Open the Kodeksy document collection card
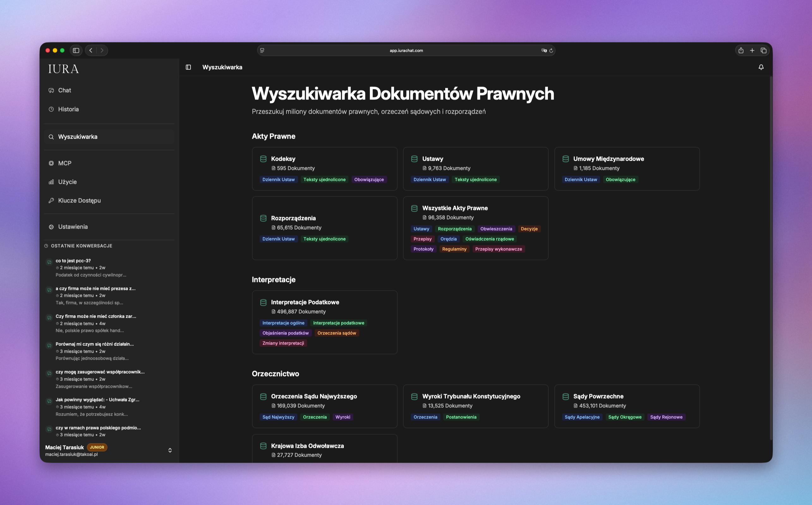 (324, 169)
